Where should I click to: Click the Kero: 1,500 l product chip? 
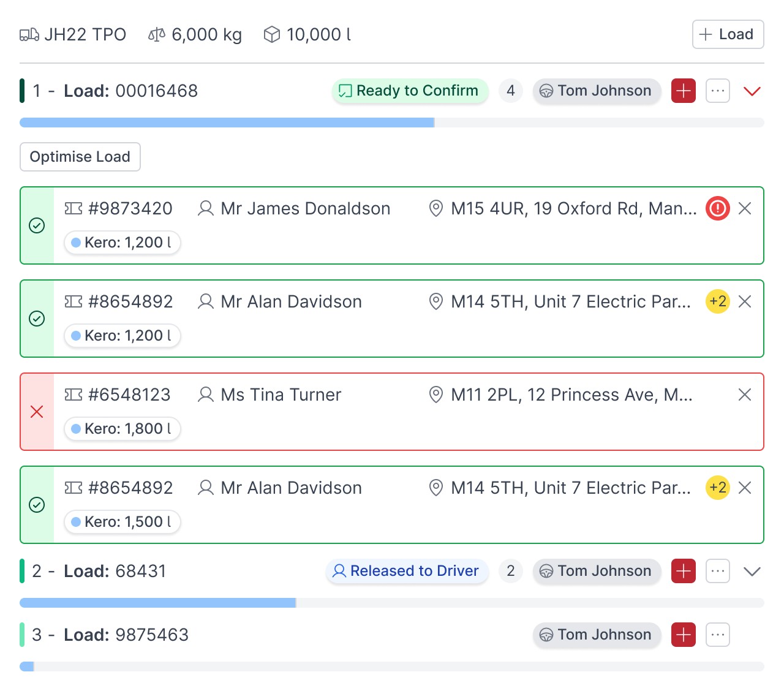[122, 522]
